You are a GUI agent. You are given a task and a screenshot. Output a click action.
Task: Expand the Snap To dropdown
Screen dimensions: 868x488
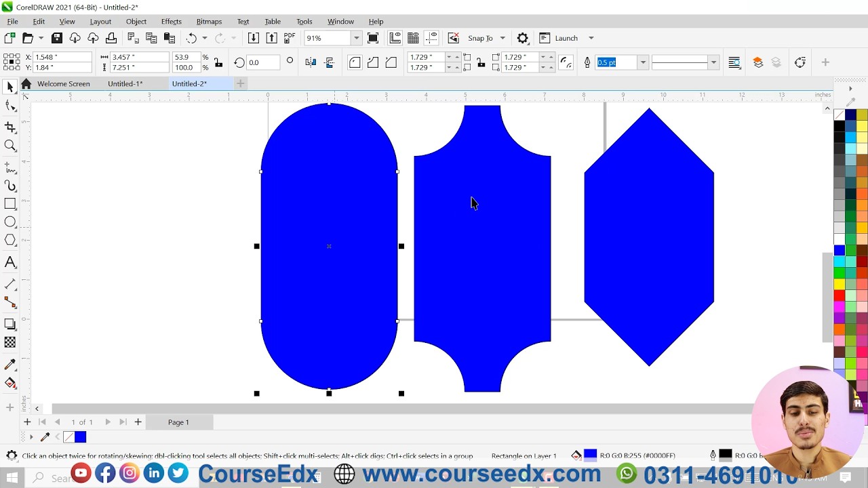pos(502,38)
